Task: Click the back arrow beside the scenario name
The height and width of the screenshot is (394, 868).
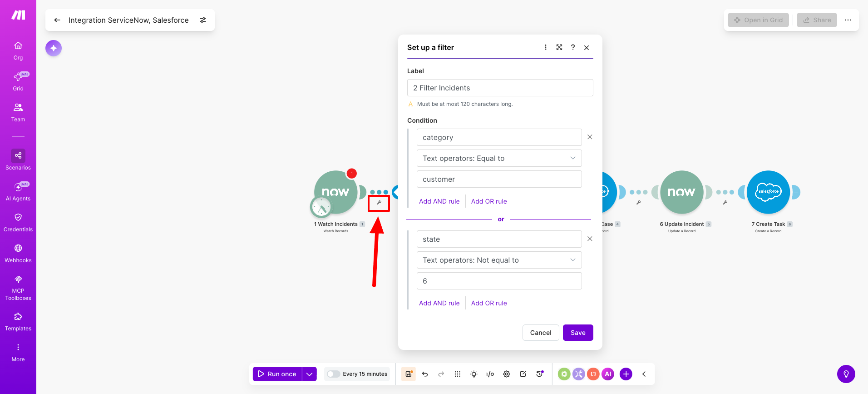Action: [57, 20]
